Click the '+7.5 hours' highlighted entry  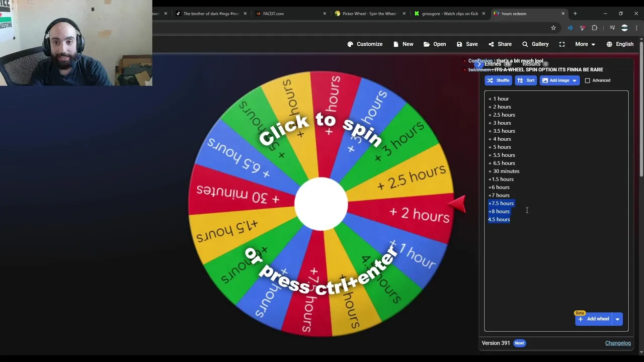point(501,203)
